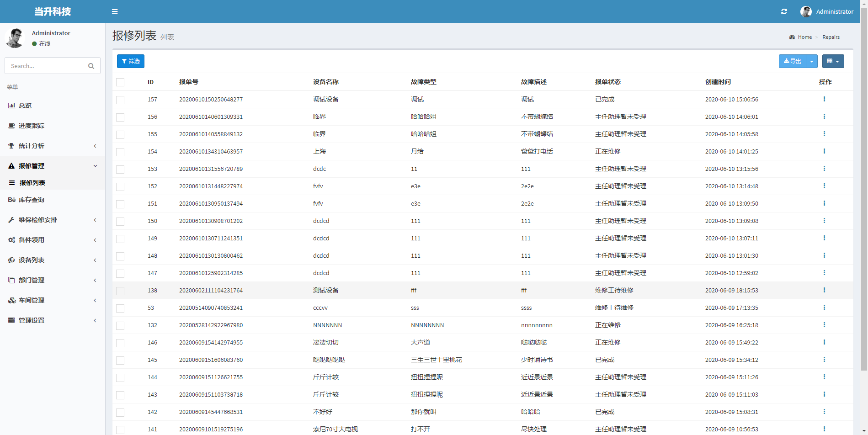This screenshot has width=868, height=435.
Task: Click the 筛选 filter button
Action: pos(131,61)
